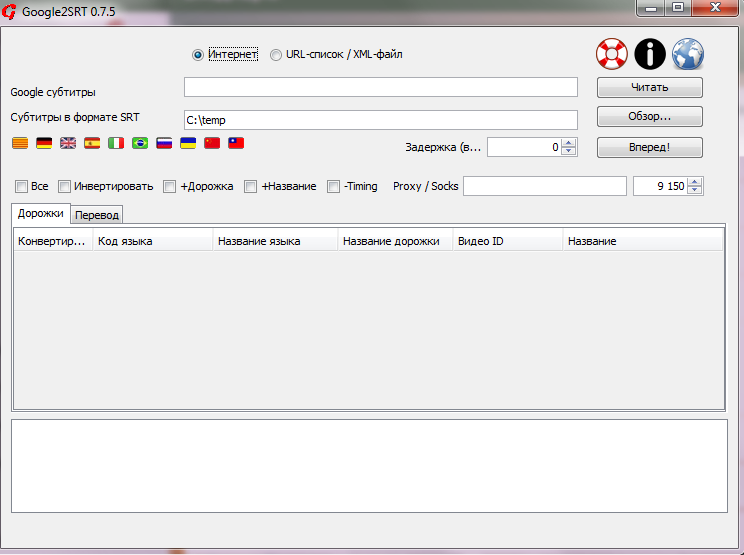Sort by Код языка column header
744x555 pixels.
point(153,241)
